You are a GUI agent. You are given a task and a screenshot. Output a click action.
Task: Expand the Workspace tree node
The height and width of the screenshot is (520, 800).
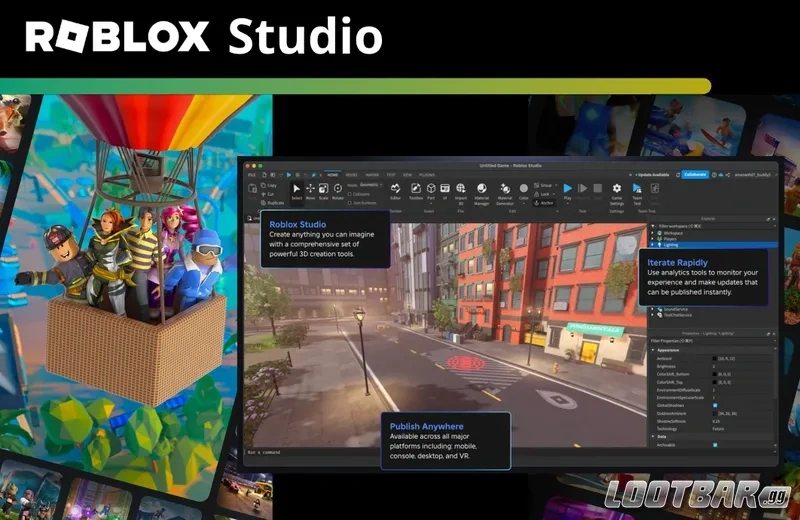(652, 233)
